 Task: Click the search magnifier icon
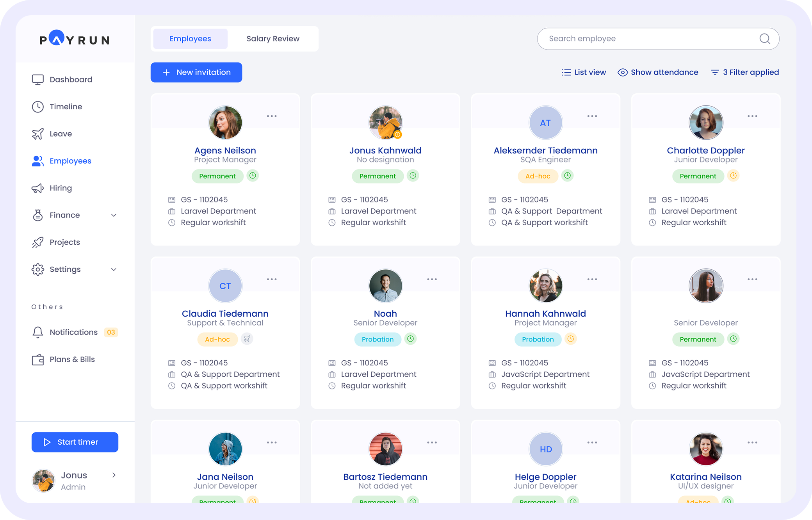(764, 39)
